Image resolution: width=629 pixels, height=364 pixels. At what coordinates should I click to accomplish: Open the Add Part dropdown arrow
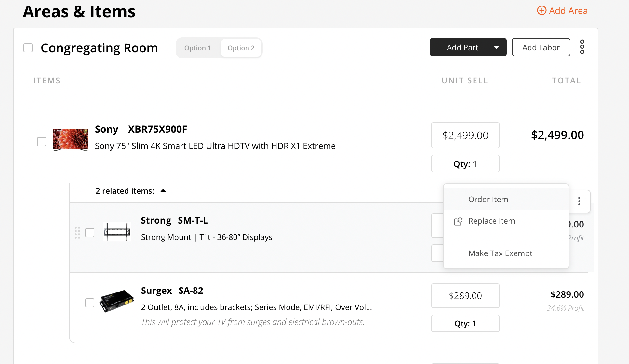tap(497, 47)
